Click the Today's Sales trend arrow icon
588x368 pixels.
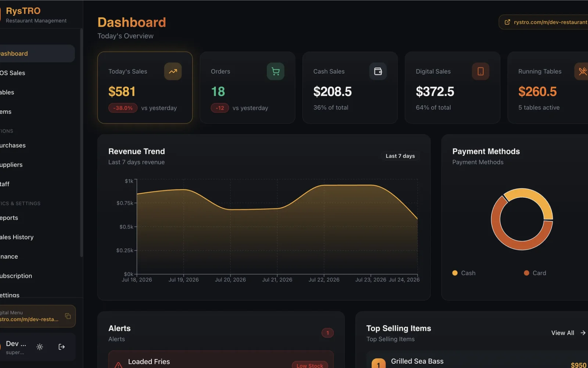(173, 71)
